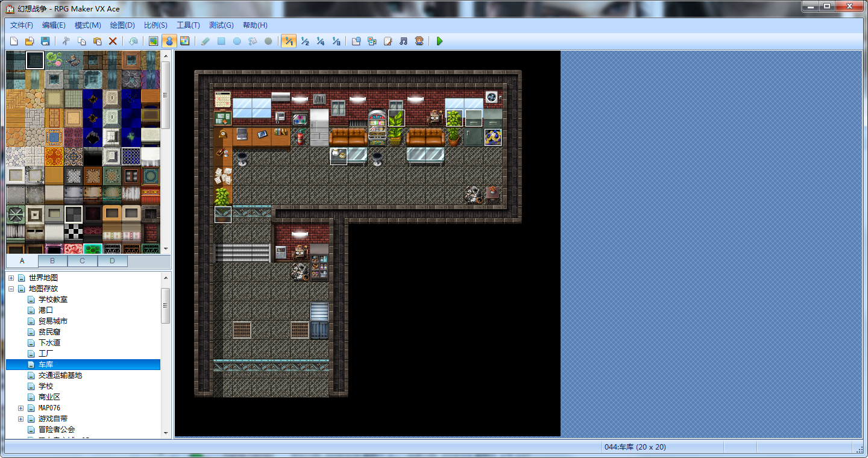The height and width of the screenshot is (458, 868).
Task: Open the Character Generator icon
Action: coord(419,41)
